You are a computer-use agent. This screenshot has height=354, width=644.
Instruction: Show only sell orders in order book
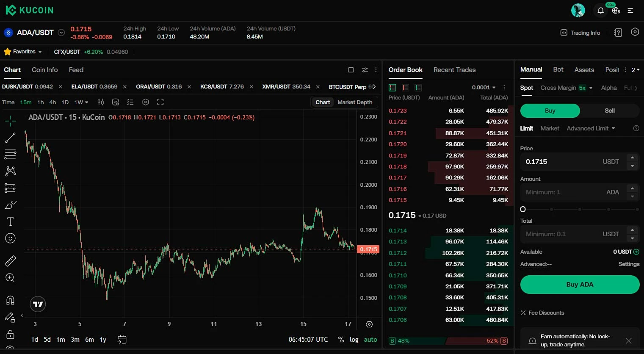[x=405, y=88]
